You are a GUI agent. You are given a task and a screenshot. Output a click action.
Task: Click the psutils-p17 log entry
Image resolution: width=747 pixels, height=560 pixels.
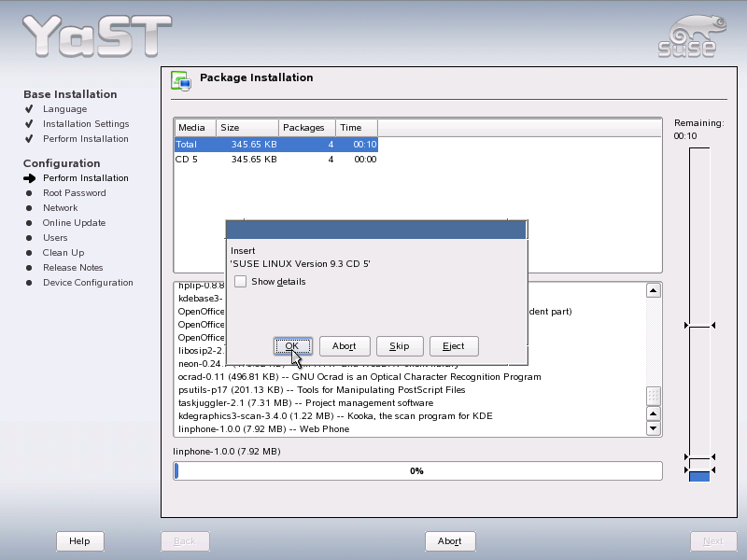321,389
